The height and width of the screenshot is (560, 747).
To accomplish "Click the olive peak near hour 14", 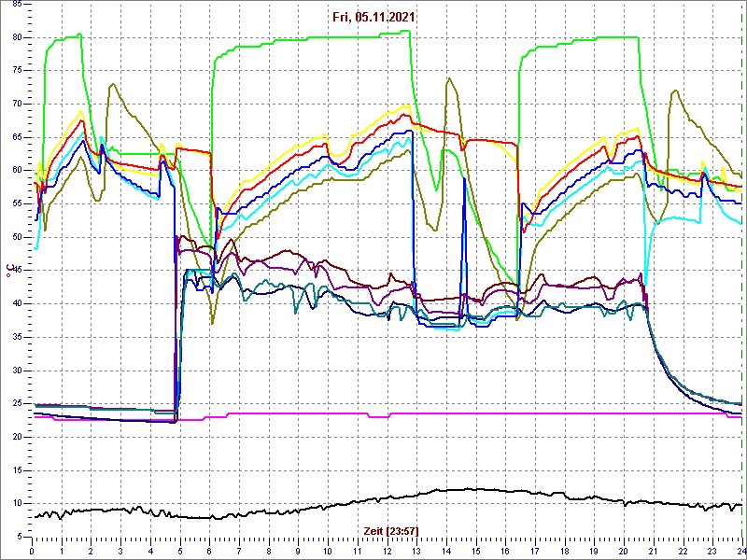I will point(449,78).
